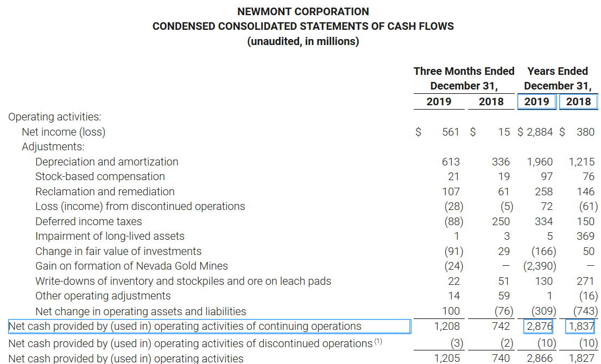Screen dimensions: 601x364
Task: Select the boxed 2018 Years Ended column header
Action: [x=578, y=101]
